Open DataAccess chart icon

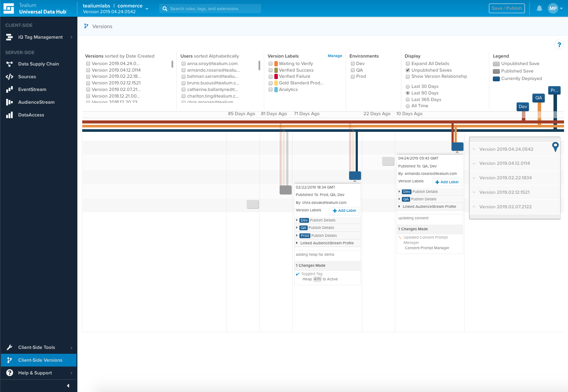pyautogui.click(x=9, y=115)
